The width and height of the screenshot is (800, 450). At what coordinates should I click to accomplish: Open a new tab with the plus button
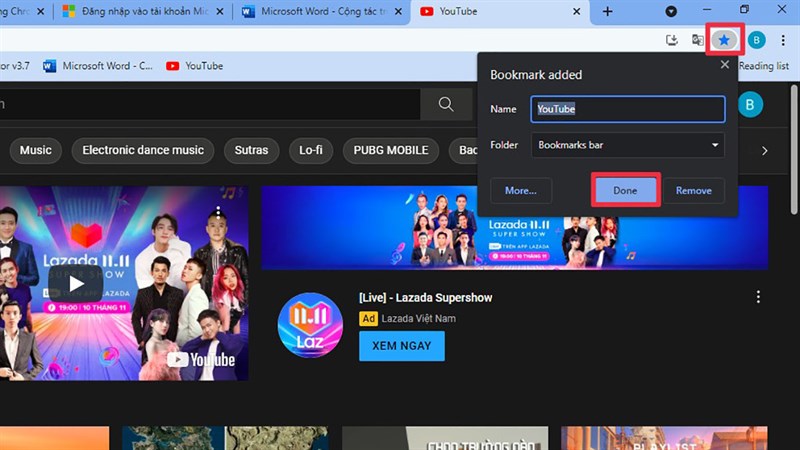[607, 11]
